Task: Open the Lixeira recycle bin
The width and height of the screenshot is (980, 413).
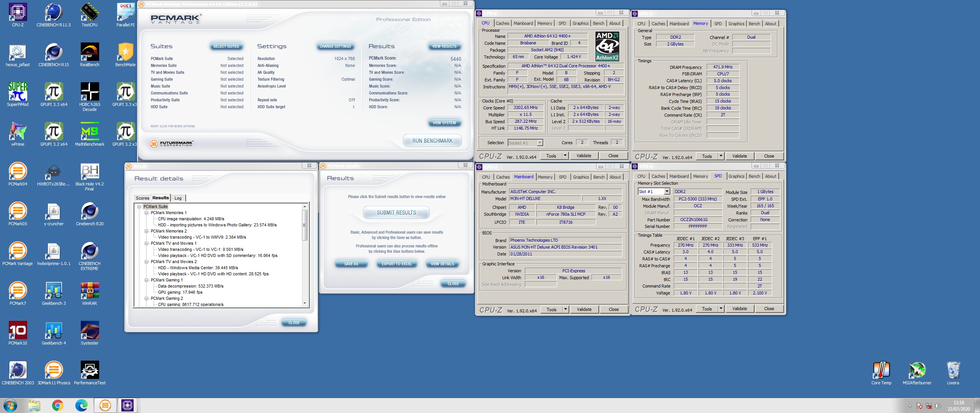Action: tap(953, 373)
